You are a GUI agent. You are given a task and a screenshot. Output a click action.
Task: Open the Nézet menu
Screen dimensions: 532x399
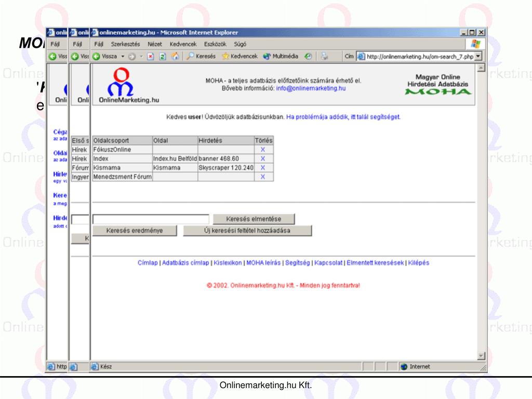click(x=155, y=44)
